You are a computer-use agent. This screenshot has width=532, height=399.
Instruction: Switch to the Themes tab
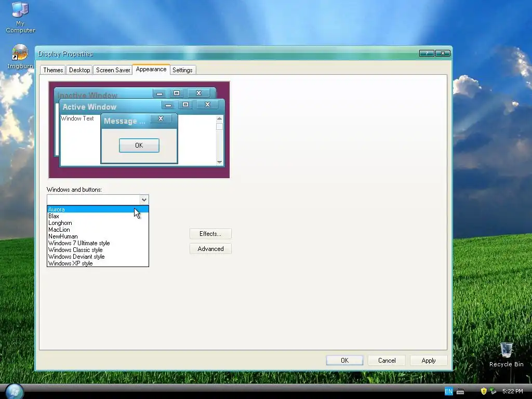pos(53,70)
